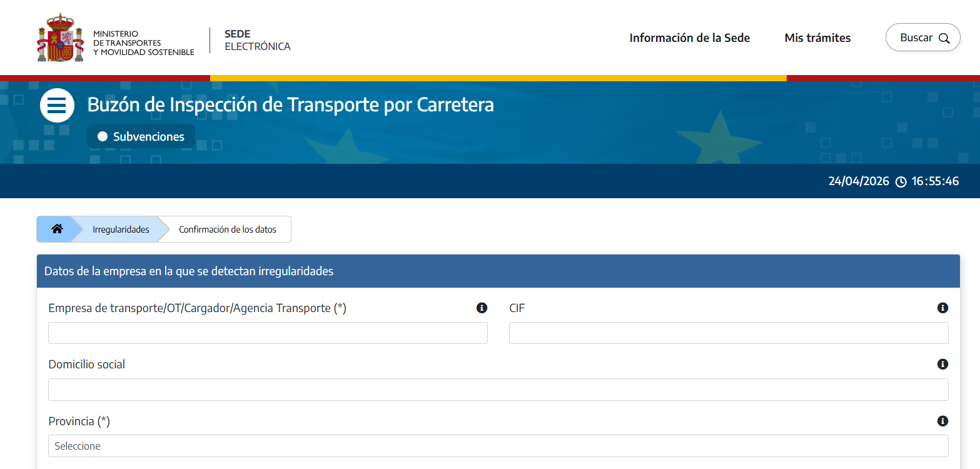Screen dimensions: 980x469
Task: Expand the Provincia dropdown
Action: pyautogui.click(x=498, y=446)
